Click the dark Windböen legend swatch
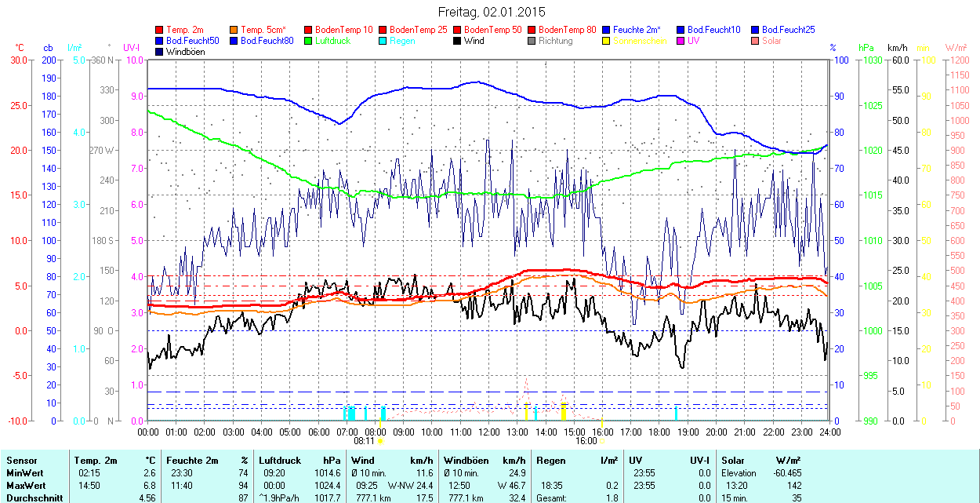This screenshot has height=503, width=980. 160,51
